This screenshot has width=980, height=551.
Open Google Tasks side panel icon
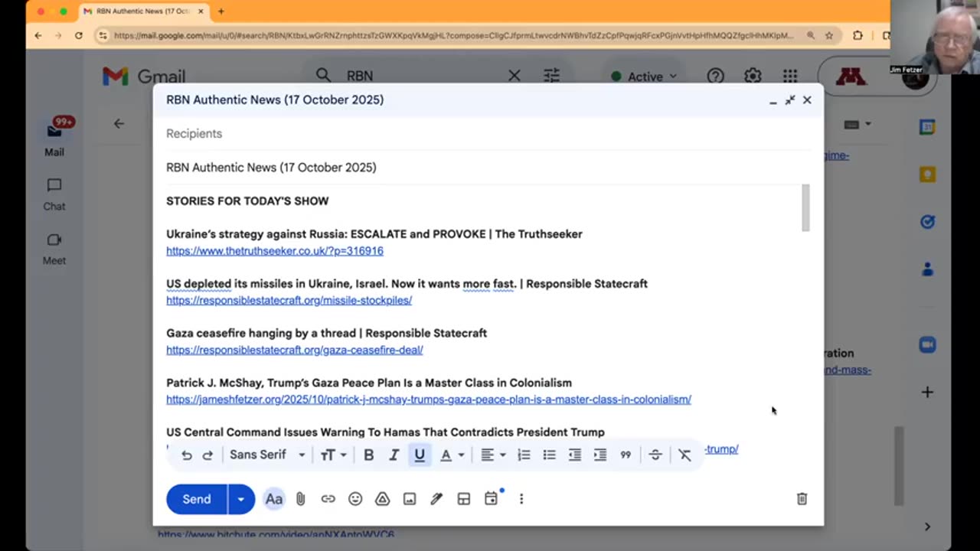[927, 222]
